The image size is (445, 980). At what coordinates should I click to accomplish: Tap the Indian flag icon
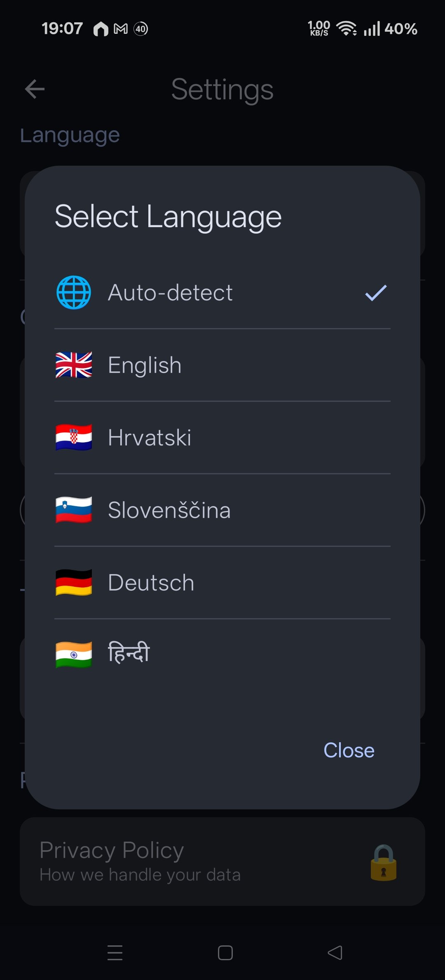74,654
